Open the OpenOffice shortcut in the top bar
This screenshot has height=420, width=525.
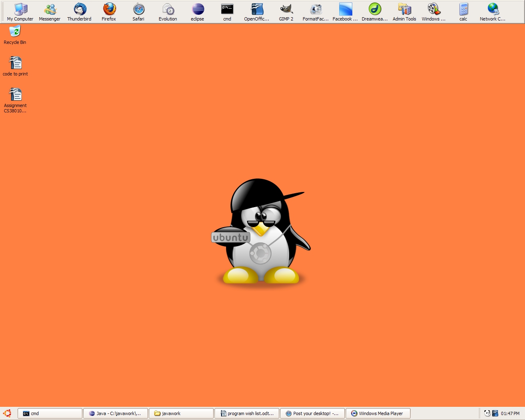(257, 12)
